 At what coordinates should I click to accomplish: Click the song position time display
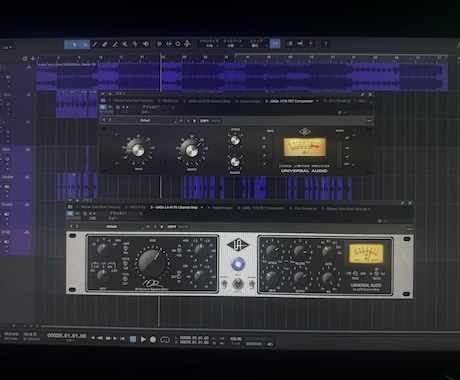click(66, 336)
